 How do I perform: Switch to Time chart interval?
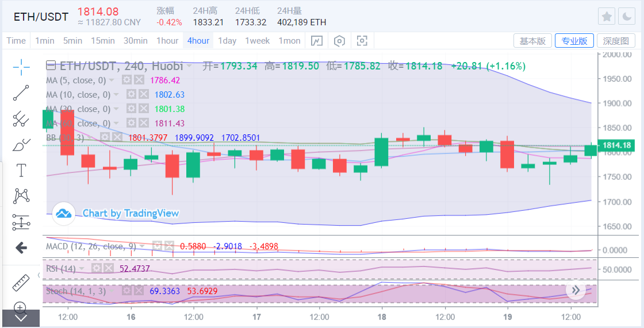point(16,41)
